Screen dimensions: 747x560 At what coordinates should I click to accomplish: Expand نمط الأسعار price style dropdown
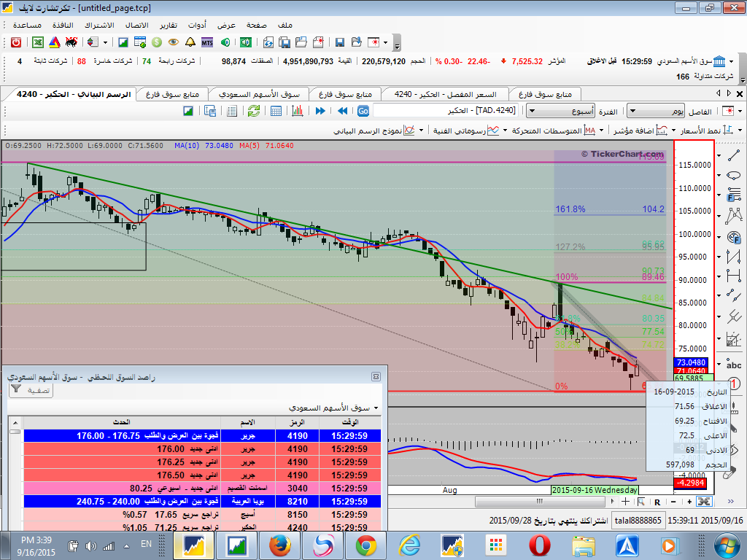[x=740, y=130]
